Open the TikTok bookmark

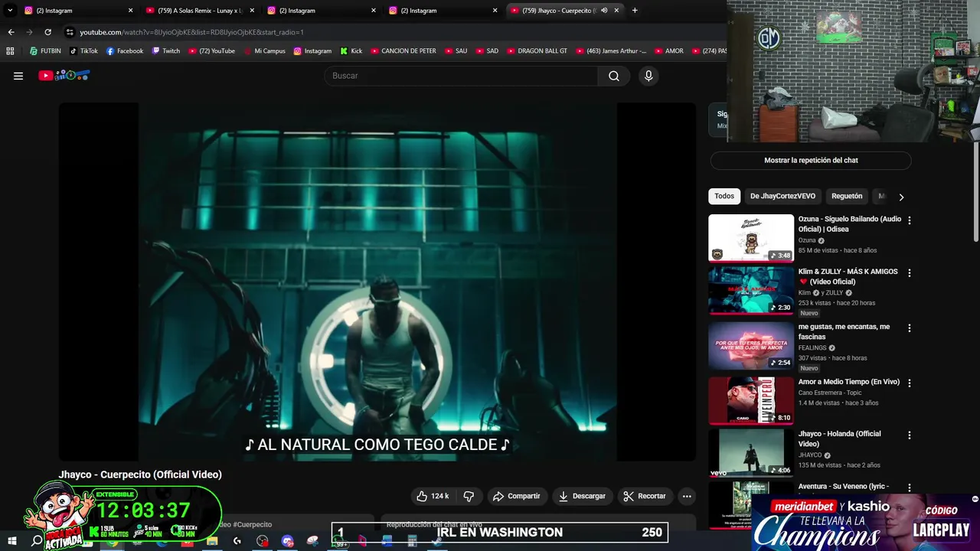(83, 51)
